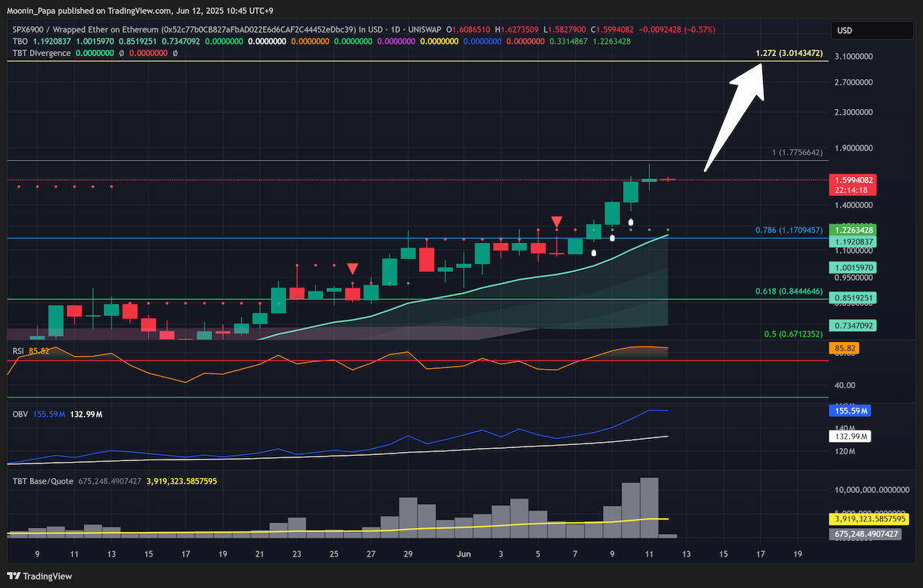This screenshot has width=923, height=588.
Task: Click the 0.618 Fibonacci level label
Action: (788, 291)
